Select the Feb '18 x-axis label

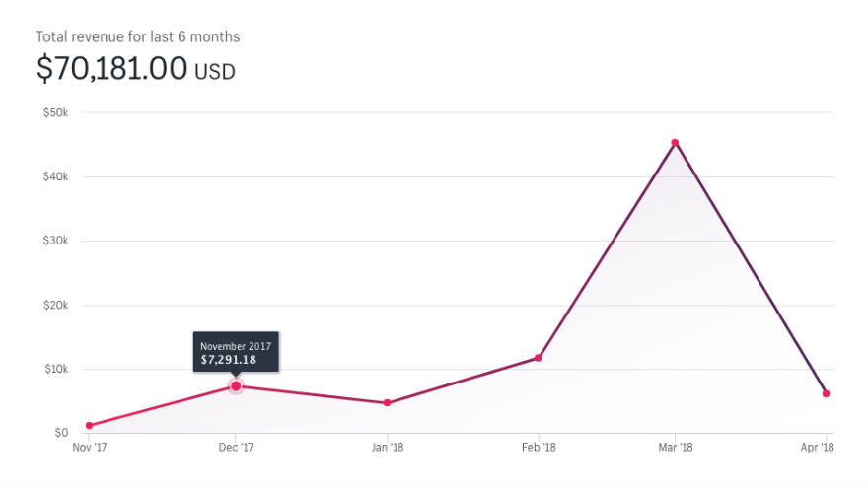tap(538, 448)
